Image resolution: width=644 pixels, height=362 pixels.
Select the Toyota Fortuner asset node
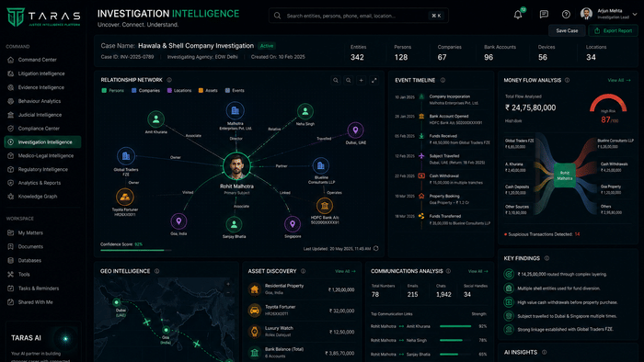[125, 198]
